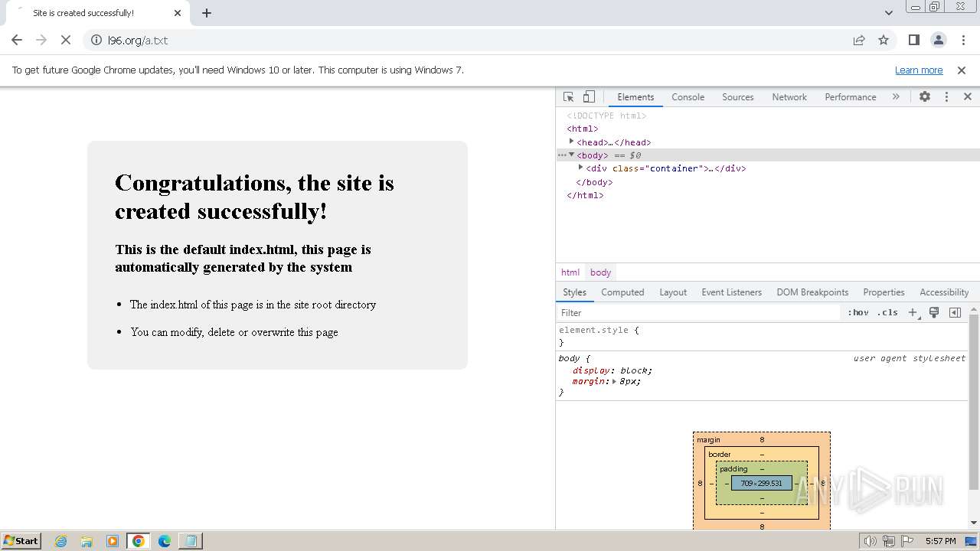The height and width of the screenshot is (551, 980).
Task: Close the current browser tab
Action: pyautogui.click(x=178, y=13)
